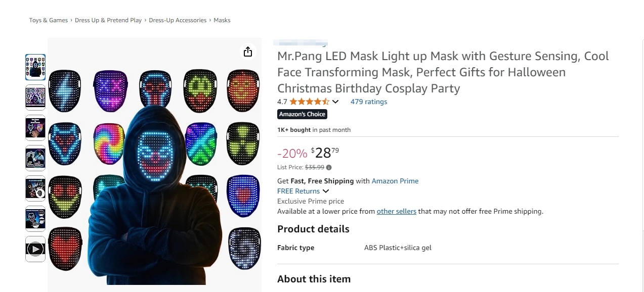Click the Amazon Prime shipping link

(395, 180)
